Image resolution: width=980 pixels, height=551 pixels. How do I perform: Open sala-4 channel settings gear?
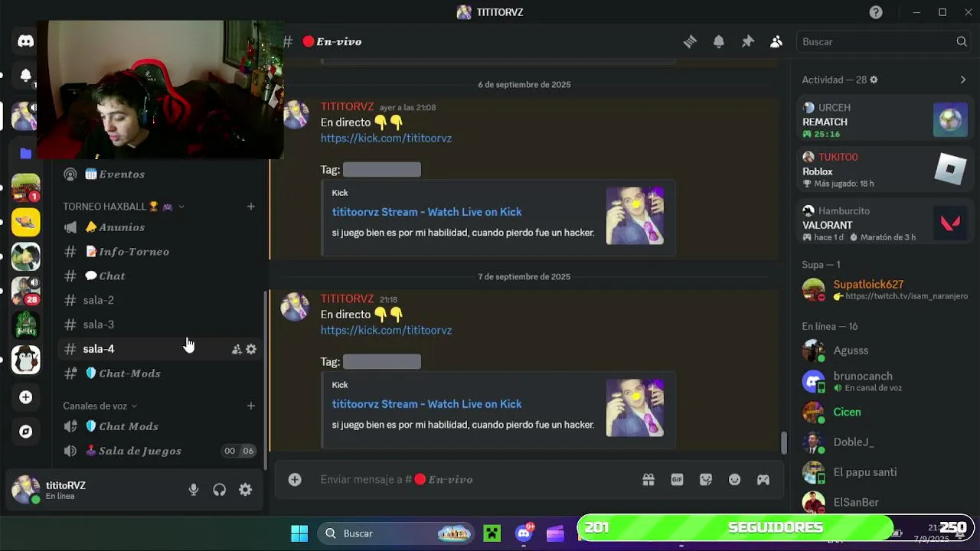click(251, 349)
